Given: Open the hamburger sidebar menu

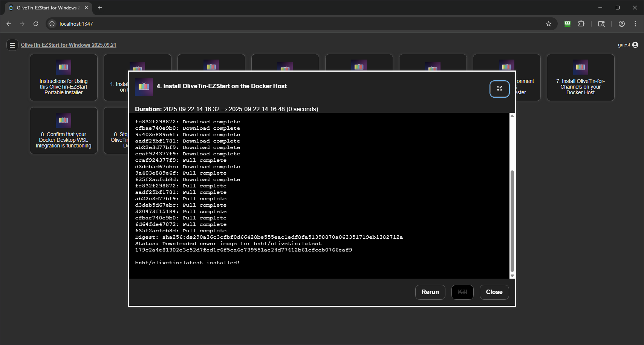Looking at the screenshot, I should [x=12, y=45].
